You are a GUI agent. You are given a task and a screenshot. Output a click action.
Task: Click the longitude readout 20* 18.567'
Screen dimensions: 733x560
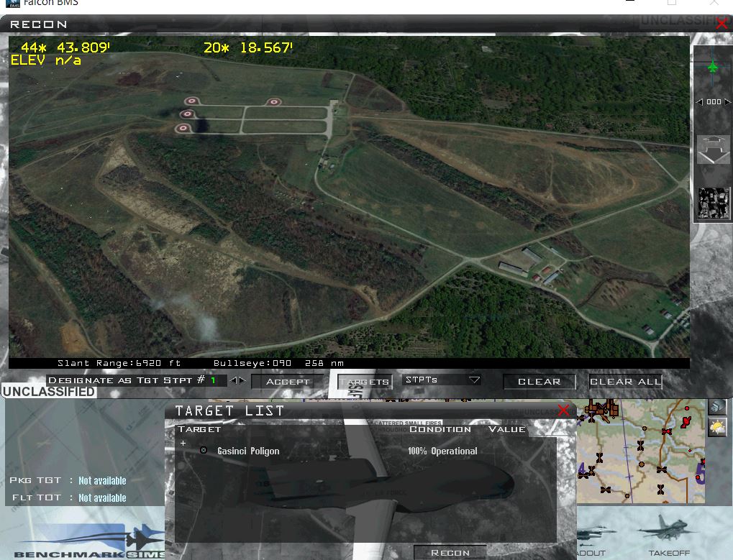248,47
